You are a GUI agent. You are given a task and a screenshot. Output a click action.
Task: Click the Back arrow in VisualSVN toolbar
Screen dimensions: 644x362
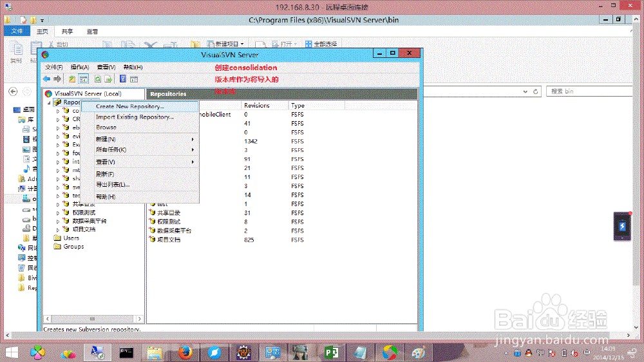click(46, 79)
